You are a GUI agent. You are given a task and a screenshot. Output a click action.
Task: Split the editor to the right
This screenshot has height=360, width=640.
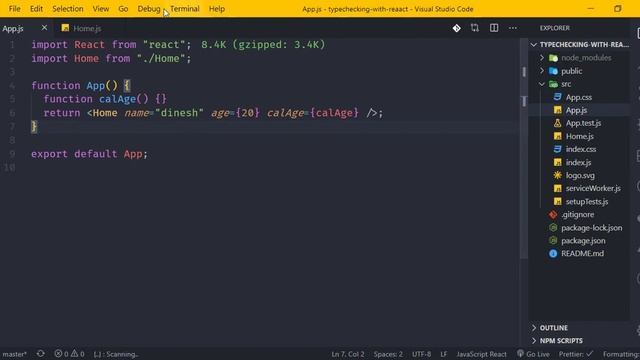click(x=494, y=28)
